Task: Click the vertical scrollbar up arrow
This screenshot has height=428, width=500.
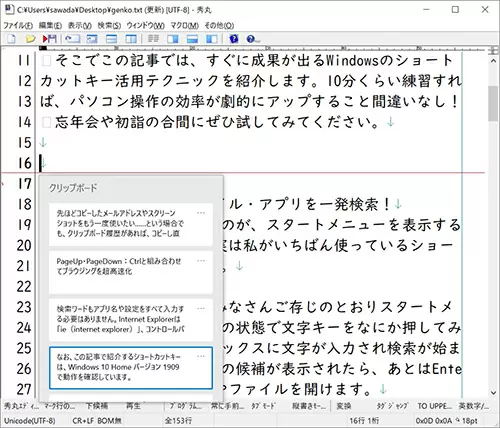Action: (493, 61)
